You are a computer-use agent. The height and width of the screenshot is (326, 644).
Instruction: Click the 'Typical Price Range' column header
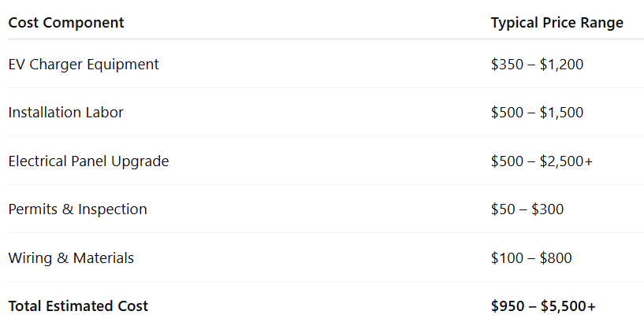point(557,23)
